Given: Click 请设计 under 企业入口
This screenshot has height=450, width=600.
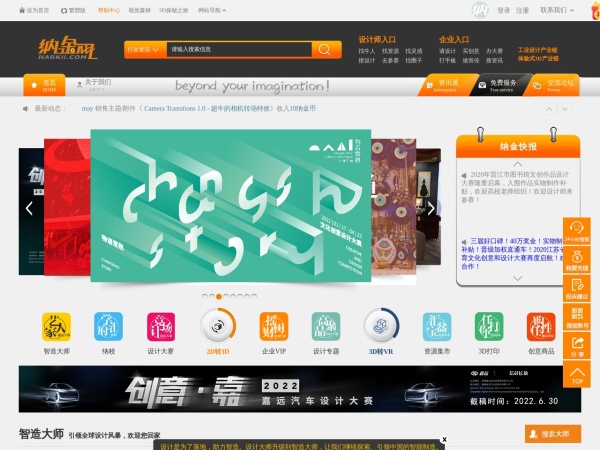Looking at the screenshot, I should (x=447, y=51).
